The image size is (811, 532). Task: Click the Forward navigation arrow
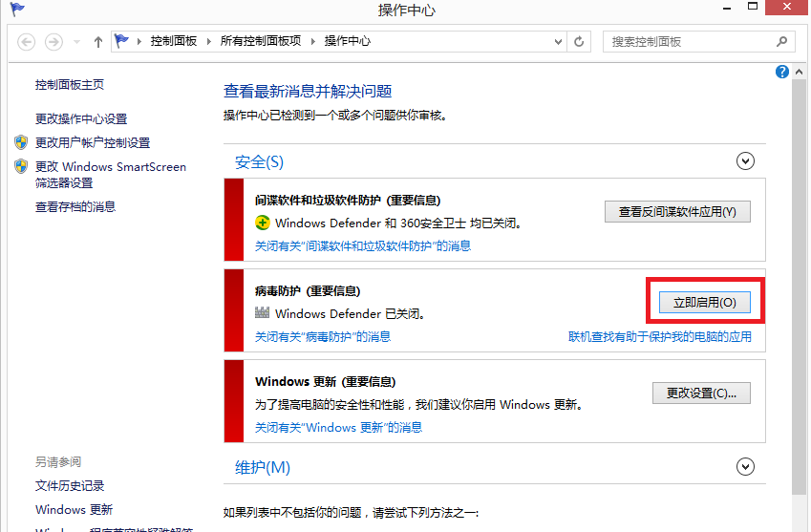pos(53,41)
